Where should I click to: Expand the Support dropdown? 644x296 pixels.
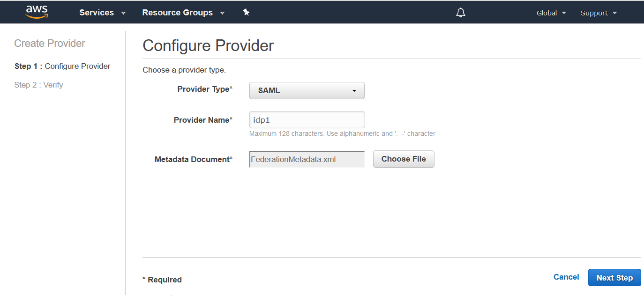[599, 13]
